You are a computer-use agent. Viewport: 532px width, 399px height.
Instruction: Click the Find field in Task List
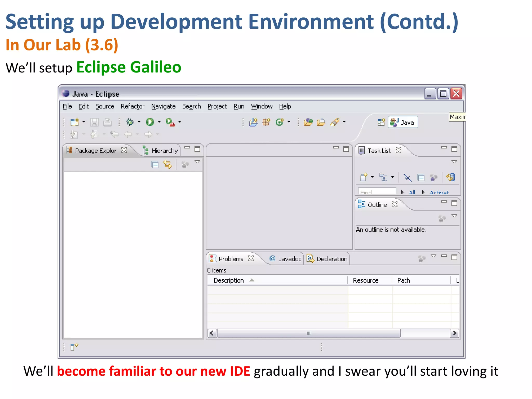377,191
